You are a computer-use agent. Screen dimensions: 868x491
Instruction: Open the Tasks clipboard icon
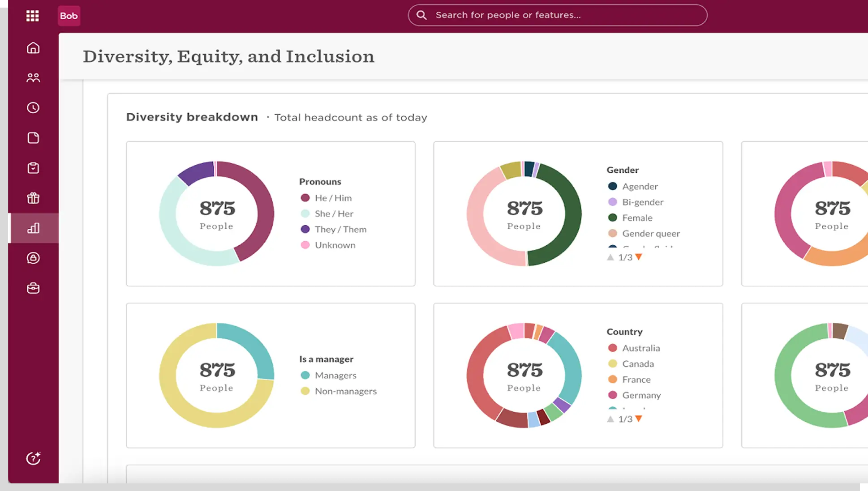click(33, 168)
